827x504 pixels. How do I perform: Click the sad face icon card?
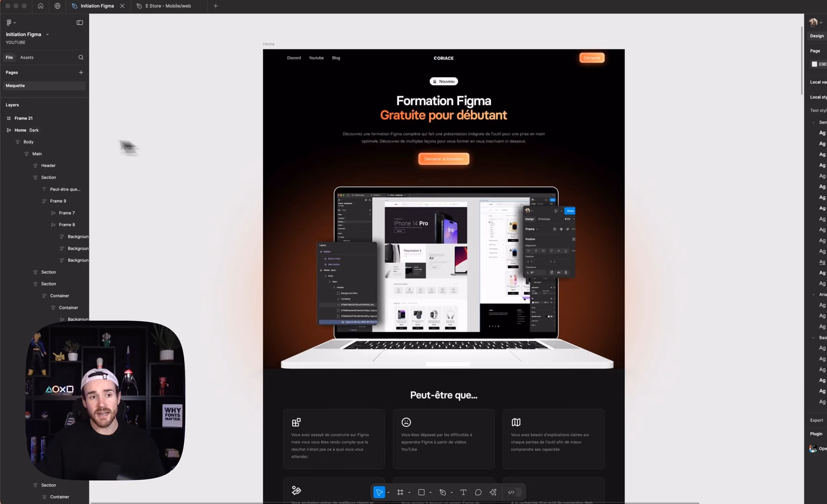(x=406, y=422)
